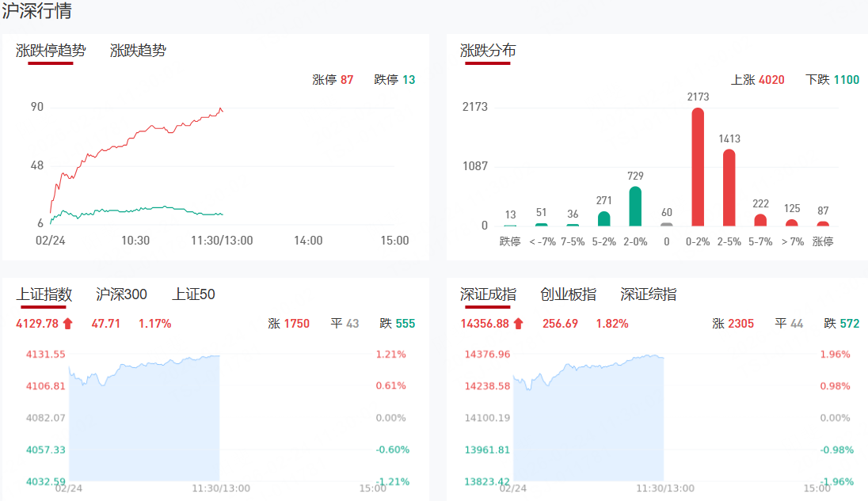Click the 1.17% percentage change
Image resolution: width=868 pixels, height=501 pixels.
click(154, 324)
